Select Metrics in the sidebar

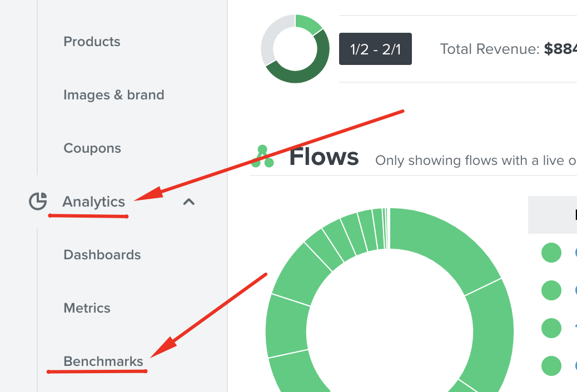[87, 308]
